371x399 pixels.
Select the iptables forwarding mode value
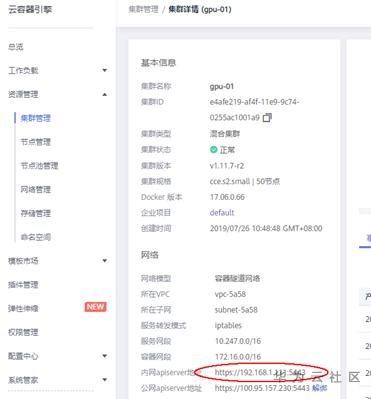[228, 325]
